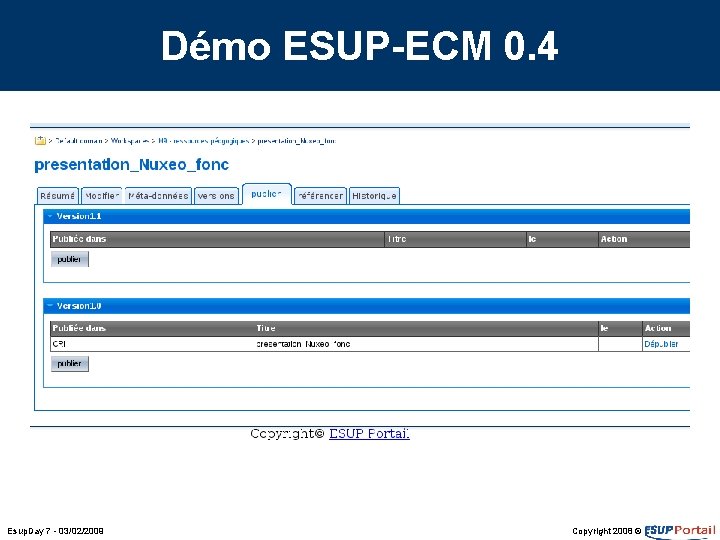Collapse the Version1.0 section arrow
Image resolution: width=720 pixels, height=540 pixels.
[50, 305]
